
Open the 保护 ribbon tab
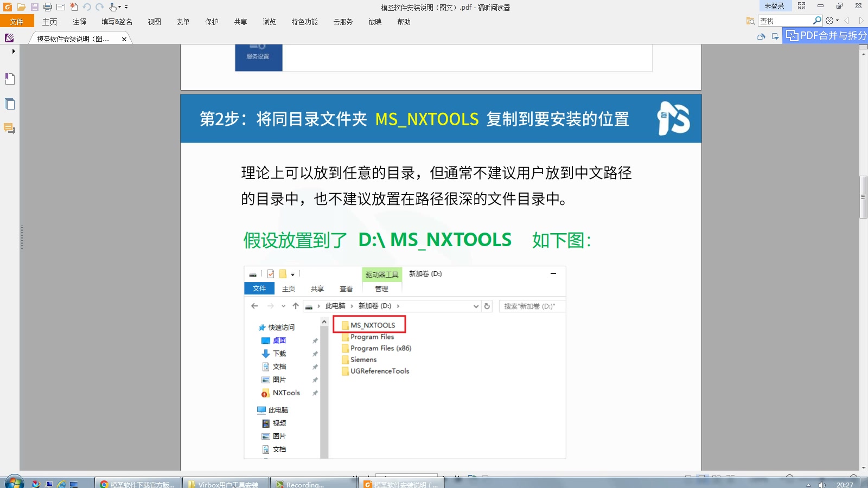point(212,22)
